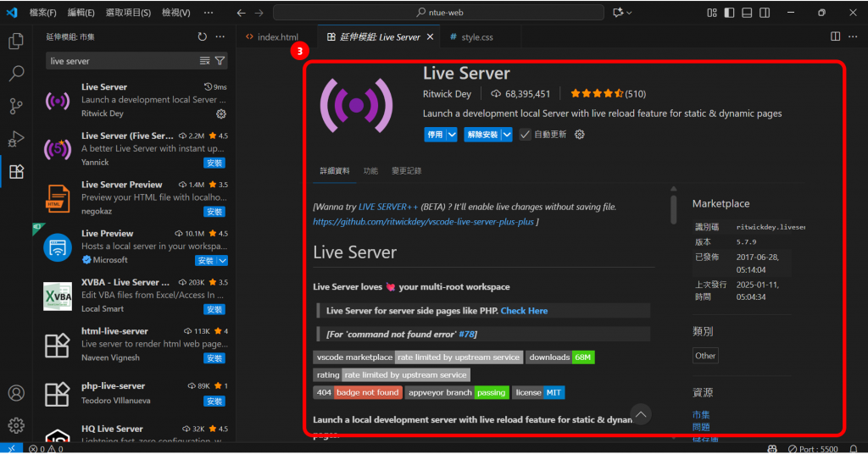The image size is (868, 454).
Task: Toggle the secondary side bar
Action: 765,12
